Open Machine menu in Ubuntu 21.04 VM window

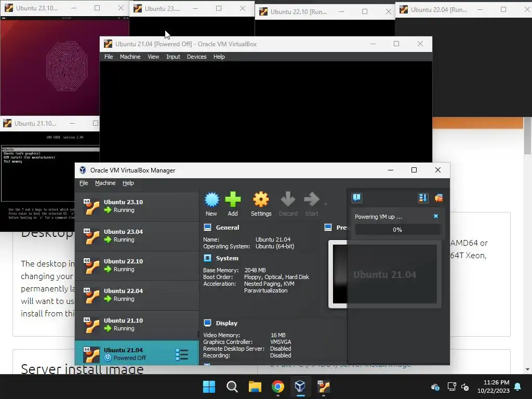pos(130,57)
